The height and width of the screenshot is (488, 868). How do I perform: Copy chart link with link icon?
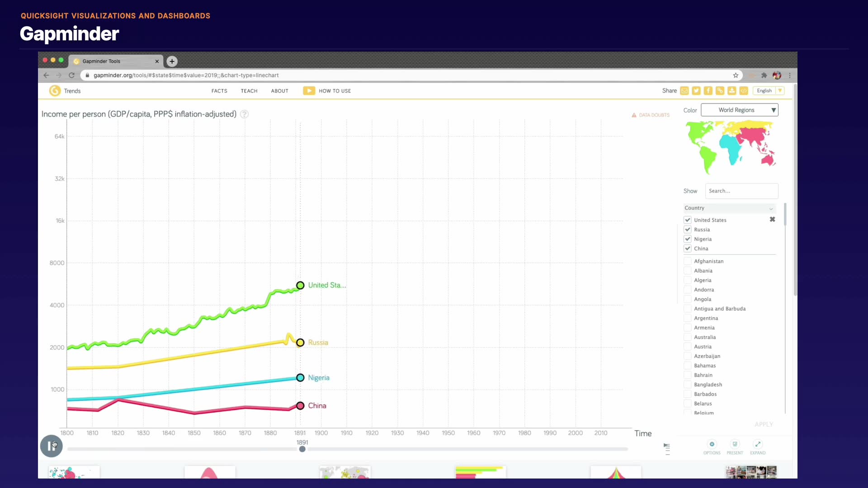pos(720,91)
